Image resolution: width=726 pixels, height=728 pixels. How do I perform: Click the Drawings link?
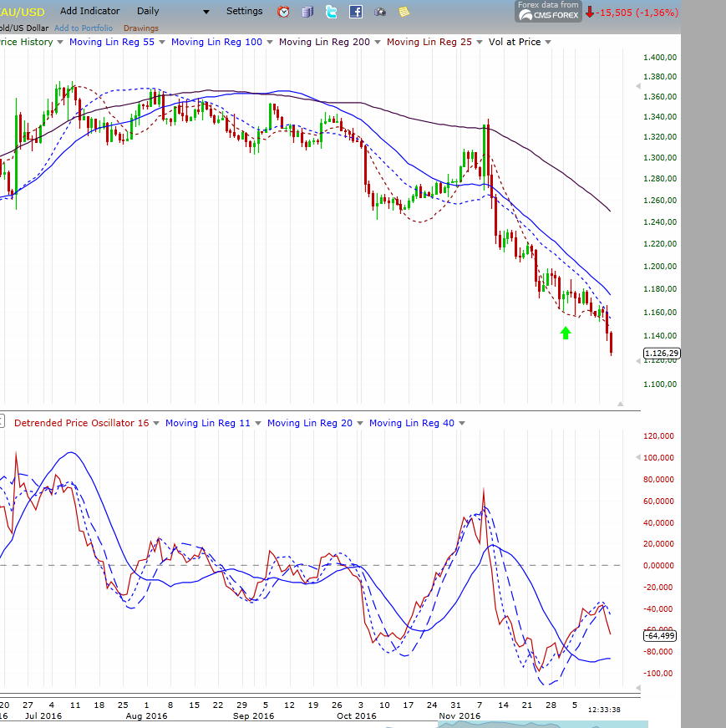click(140, 28)
